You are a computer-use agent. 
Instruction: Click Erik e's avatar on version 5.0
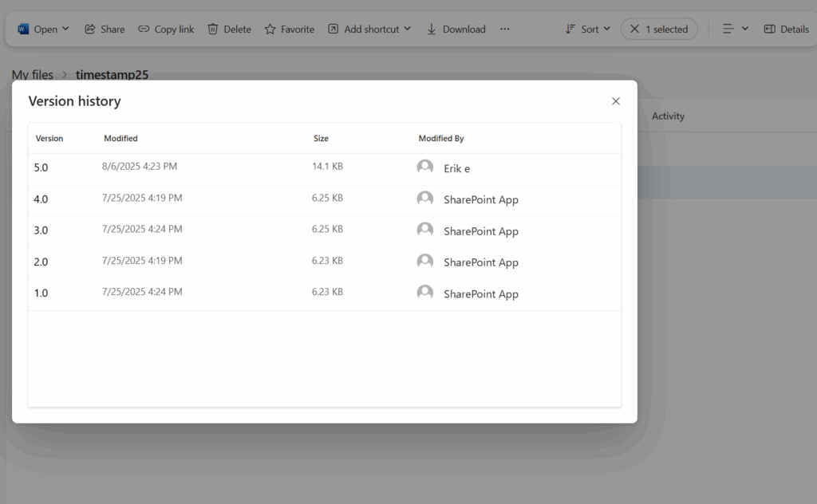(x=425, y=167)
